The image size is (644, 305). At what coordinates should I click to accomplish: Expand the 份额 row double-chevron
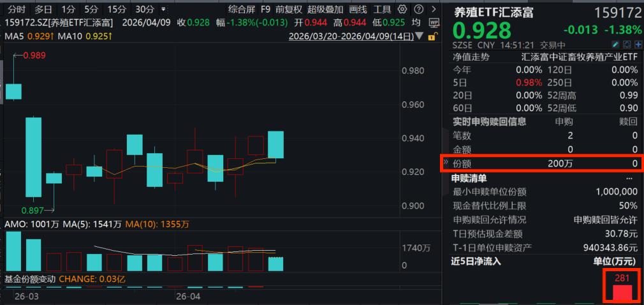[x=446, y=163]
